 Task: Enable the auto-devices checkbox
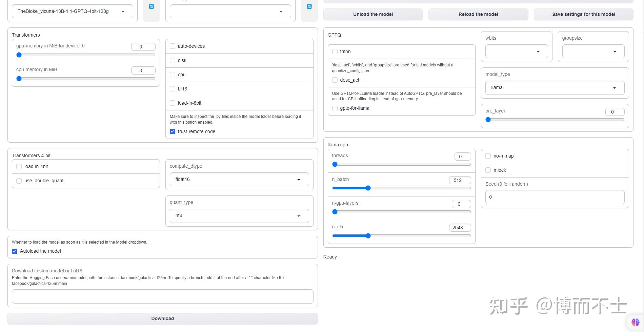[x=173, y=46]
